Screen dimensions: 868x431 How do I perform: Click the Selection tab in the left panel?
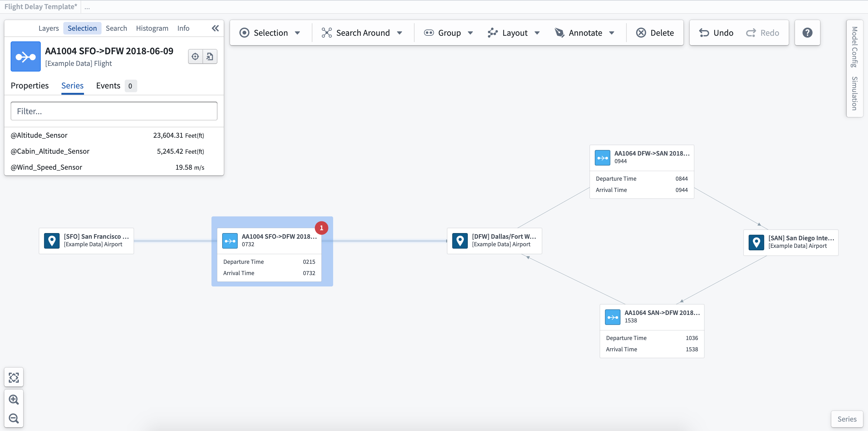[x=82, y=28]
